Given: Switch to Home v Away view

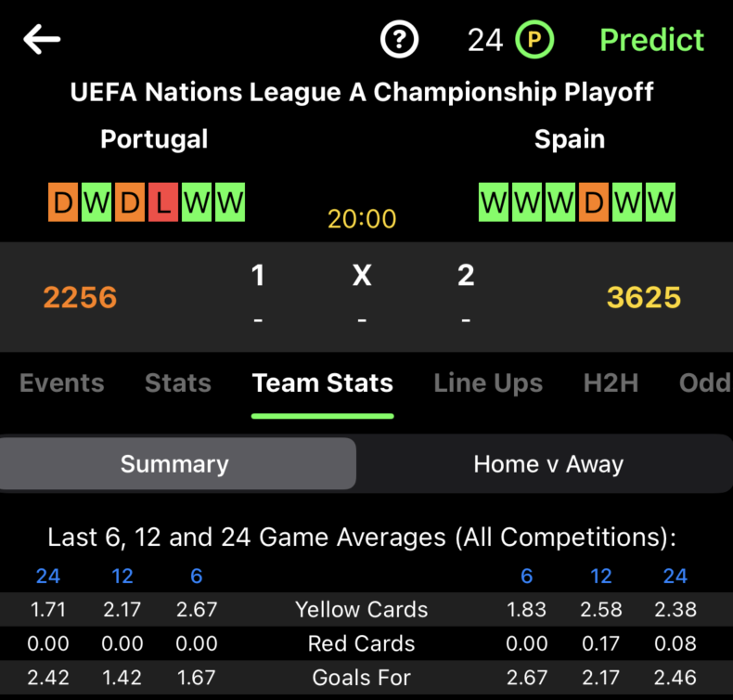Looking at the screenshot, I should click(x=548, y=464).
